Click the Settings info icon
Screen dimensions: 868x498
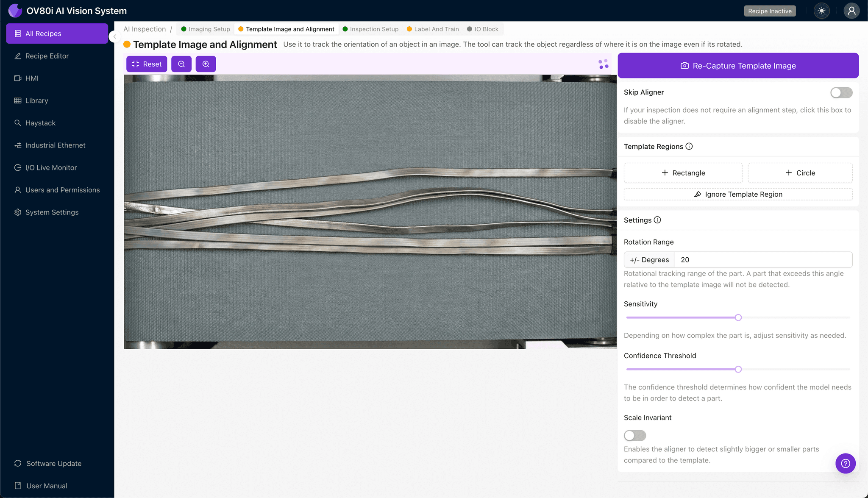pos(657,220)
